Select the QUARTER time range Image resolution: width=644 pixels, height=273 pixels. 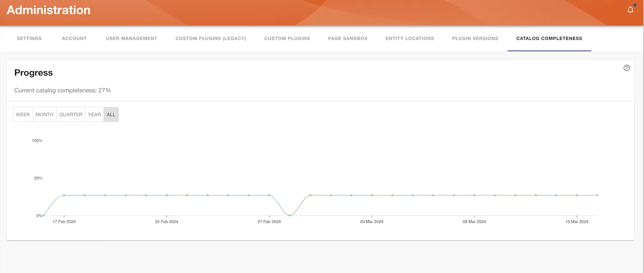(x=70, y=114)
